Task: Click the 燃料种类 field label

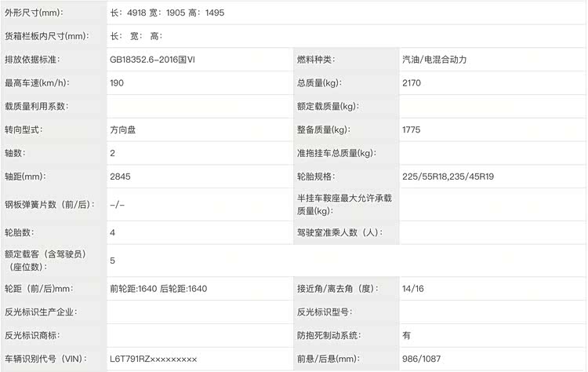Action: (x=315, y=60)
